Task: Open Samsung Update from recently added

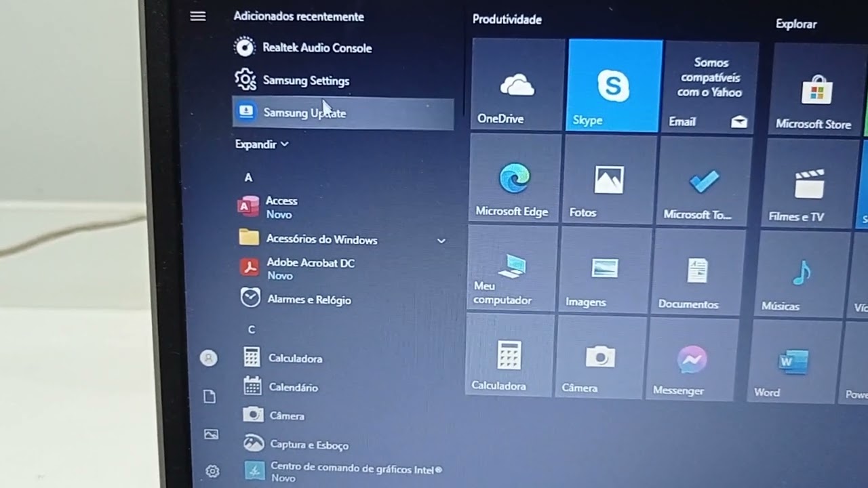Action: tap(343, 113)
